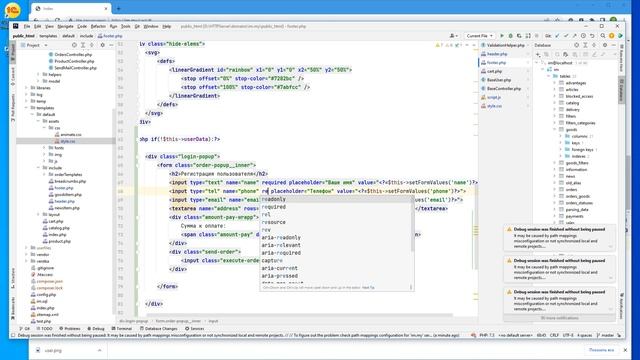Image resolution: width=640 pixels, height=360 pixels.
Task: Open the Debug tool window
Action: 96,329
